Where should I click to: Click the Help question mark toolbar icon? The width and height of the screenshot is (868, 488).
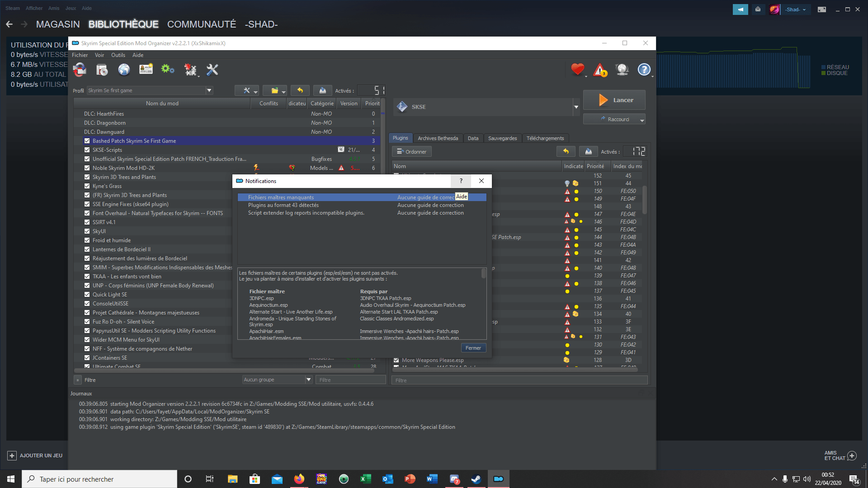644,70
